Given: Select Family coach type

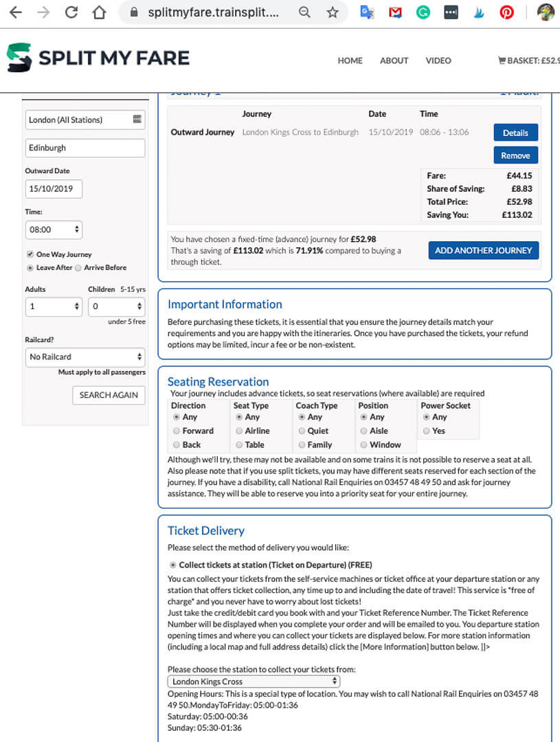Looking at the screenshot, I should tap(302, 445).
